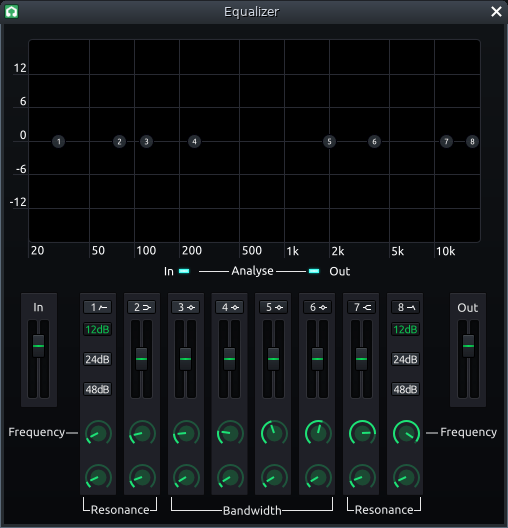Toggle band 3 peak filter button
The image size is (508, 528).
point(185,307)
